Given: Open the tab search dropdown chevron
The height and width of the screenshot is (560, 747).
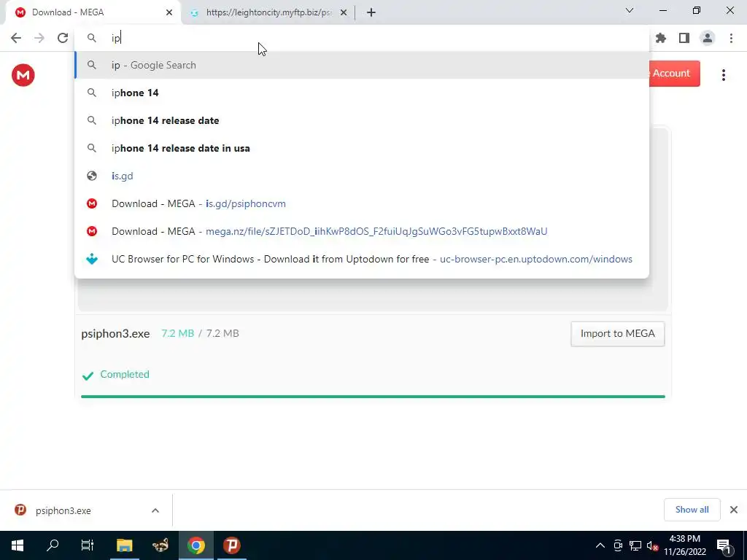Looking at the screenshot, I should point(630,10).
